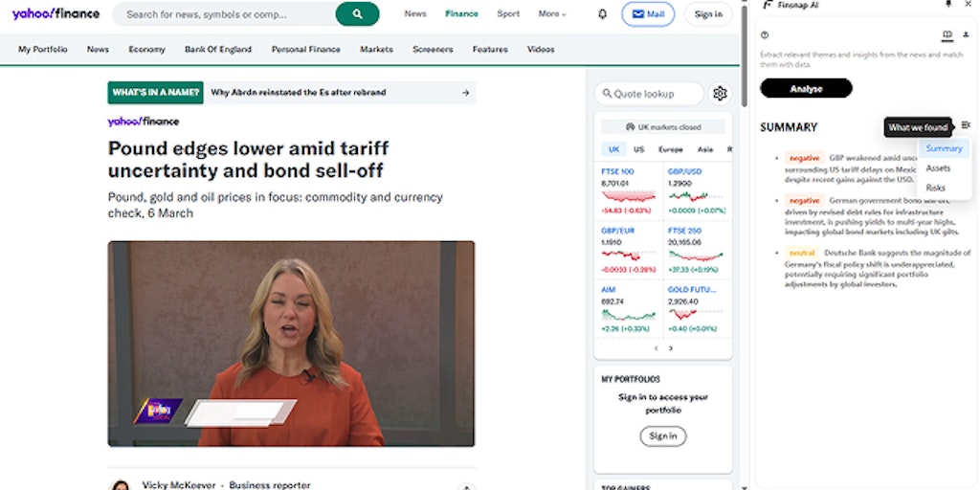Follow the arrow on the Abrdn banner
Screen dimensions: 980x490
tap(465, 93)
